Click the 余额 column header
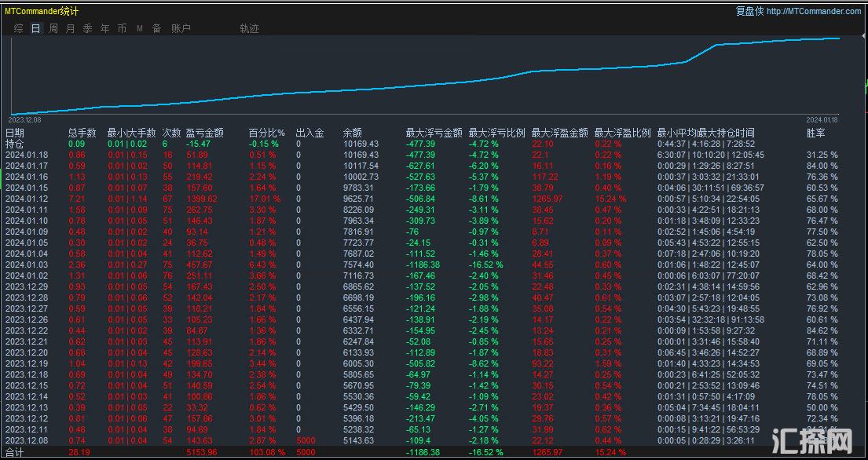Viewport: 868px width, 460px height. [x=353, y=133]
